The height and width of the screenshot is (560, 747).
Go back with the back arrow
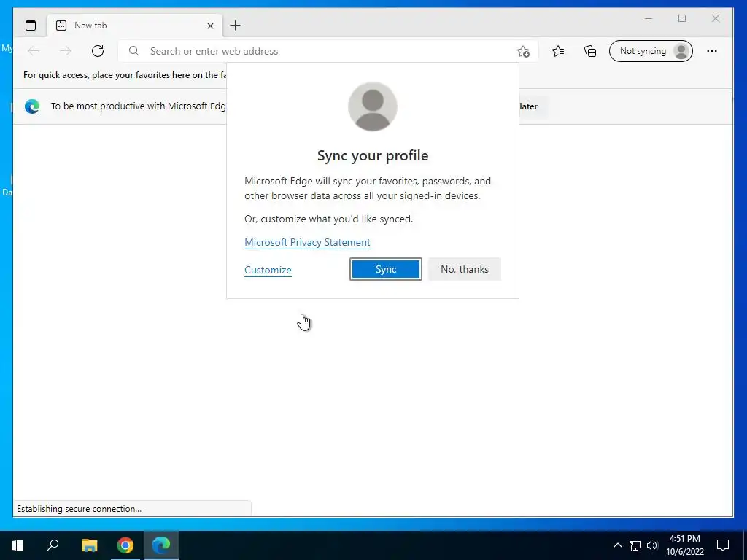[34, 51]
